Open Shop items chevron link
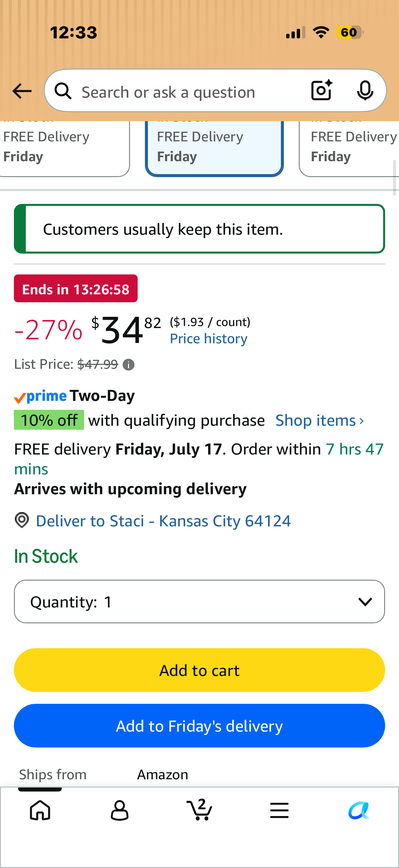This screenshot has width=399, height=868. pos(320,420)
